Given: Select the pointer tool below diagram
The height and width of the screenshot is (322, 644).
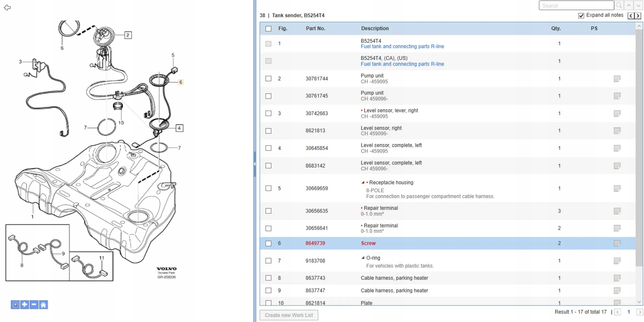Looking at the screenshot, I should coord(15,304).
